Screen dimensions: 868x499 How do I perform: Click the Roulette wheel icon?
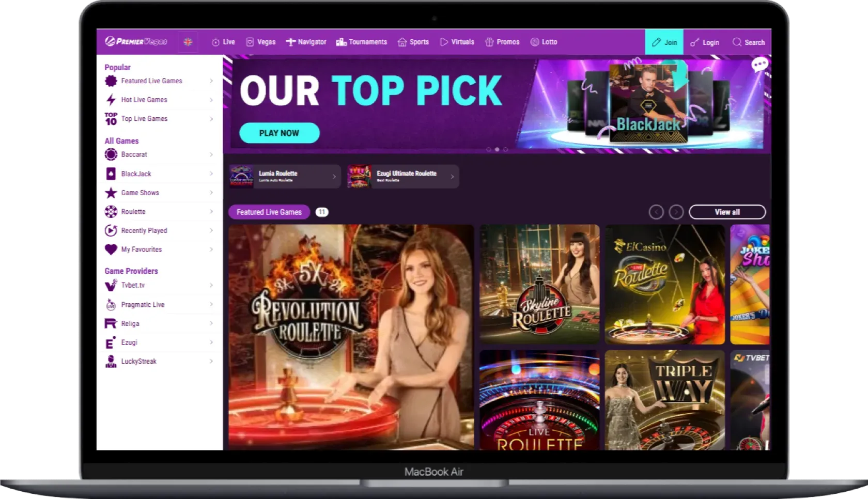click(x=111, y=211)
